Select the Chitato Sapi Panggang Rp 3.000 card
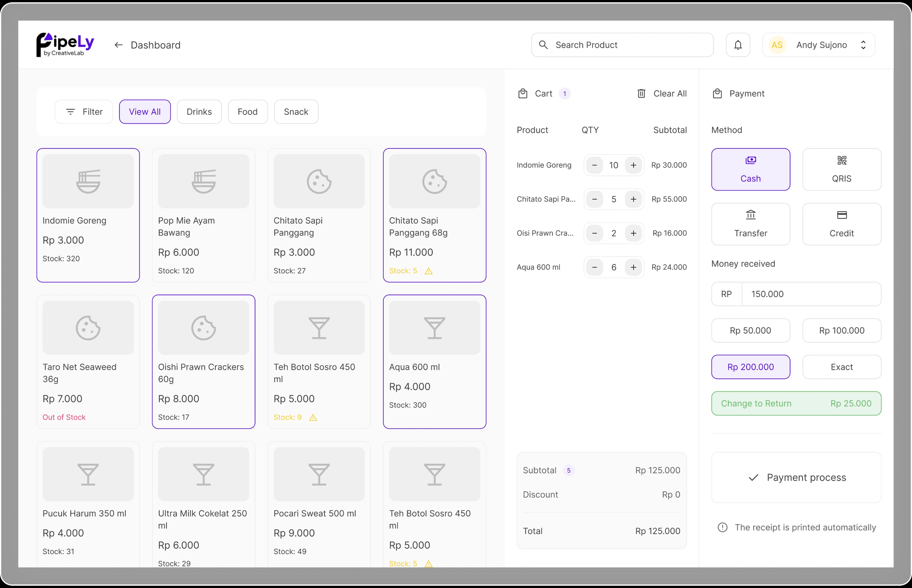 [319, 215]
